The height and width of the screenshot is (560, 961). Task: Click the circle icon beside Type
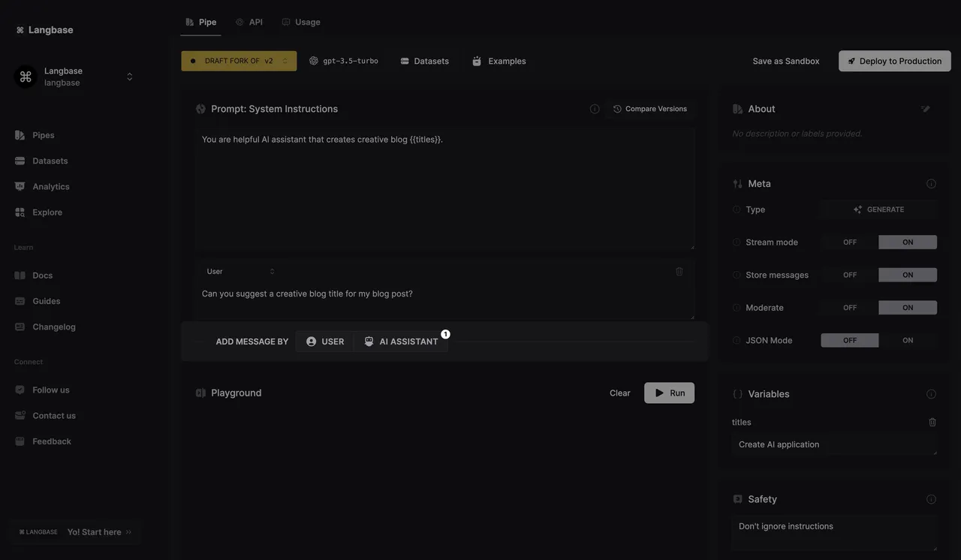(737, 209)
